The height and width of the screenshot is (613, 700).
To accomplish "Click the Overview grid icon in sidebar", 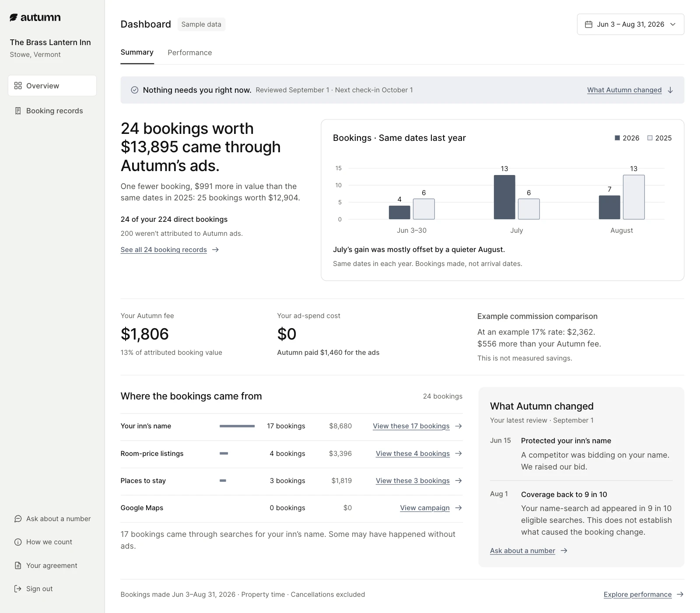I will tap(18, 86).
